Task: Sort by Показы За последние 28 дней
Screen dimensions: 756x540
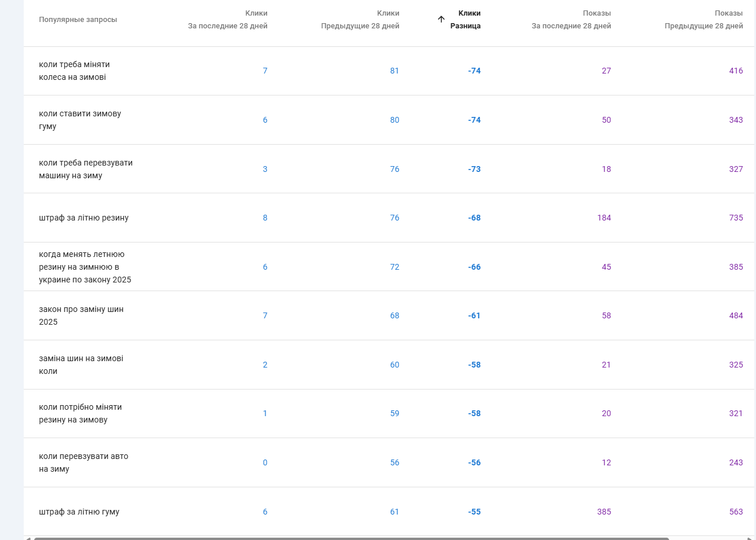Action: pos(571,20)
